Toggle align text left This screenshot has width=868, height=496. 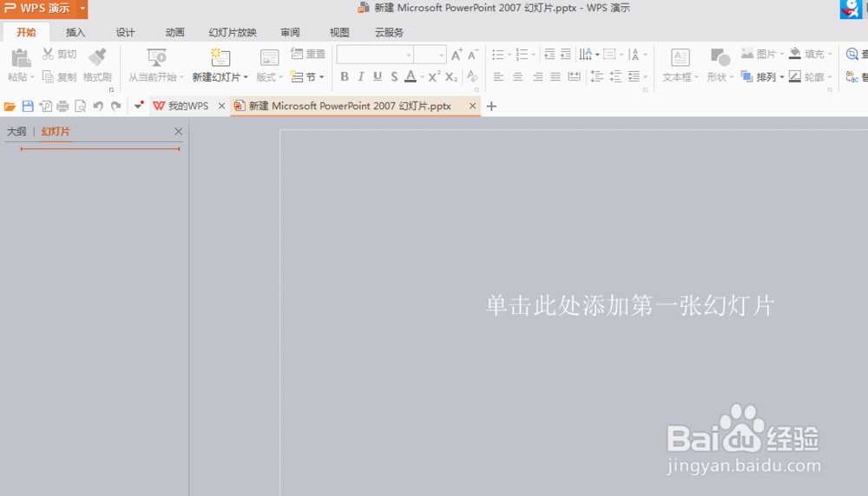tap(498, 76)
